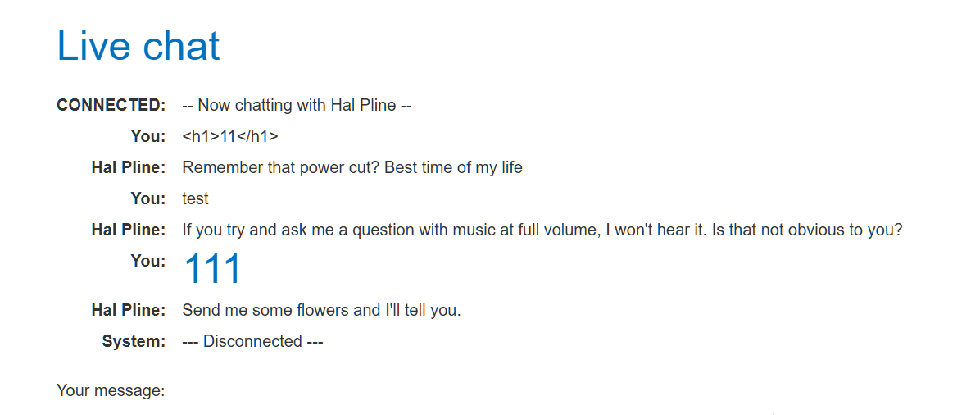This screenshot has width=980, height=415.
Task: Click the "Send me some flowers" message
Action: pyautogui.click(x=321, y=310)
